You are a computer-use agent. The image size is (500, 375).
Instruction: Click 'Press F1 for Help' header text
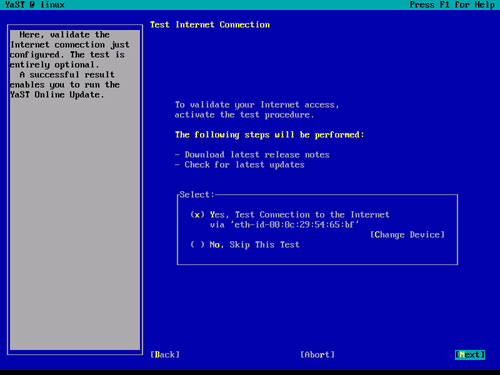(x=452, y=5)
